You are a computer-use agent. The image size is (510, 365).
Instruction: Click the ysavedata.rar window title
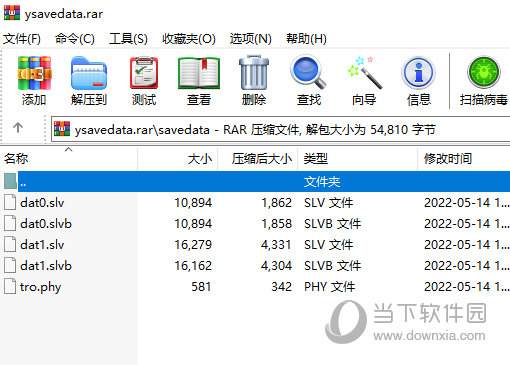[64, 14]
